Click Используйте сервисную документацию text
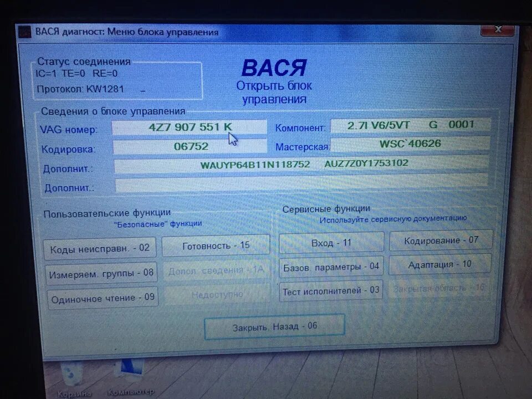The height and width of the screenshot is (399, 532). (393, 219)
